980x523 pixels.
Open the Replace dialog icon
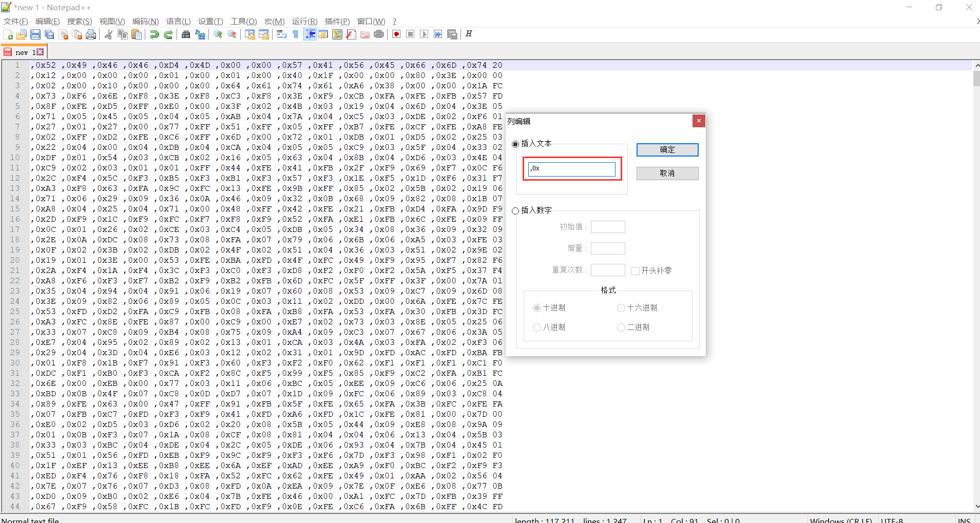(200, 34)
